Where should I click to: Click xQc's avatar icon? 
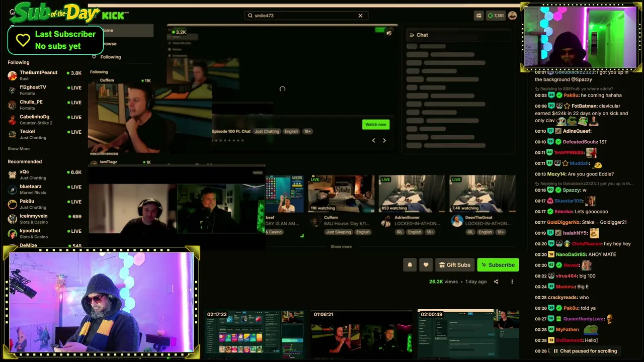12,174
